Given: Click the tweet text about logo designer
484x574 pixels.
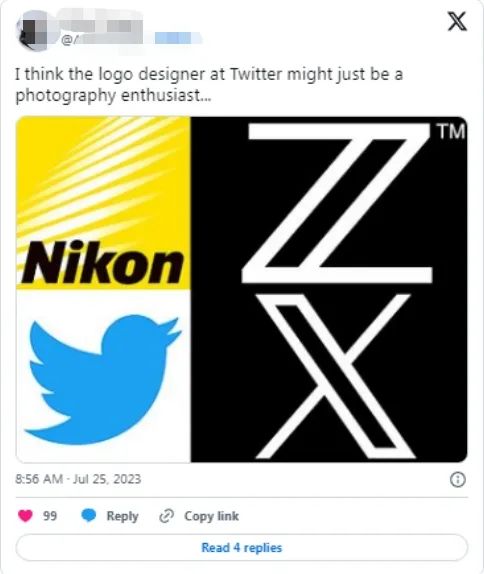Looking at the screenshot, I should (x=209, y=85).
